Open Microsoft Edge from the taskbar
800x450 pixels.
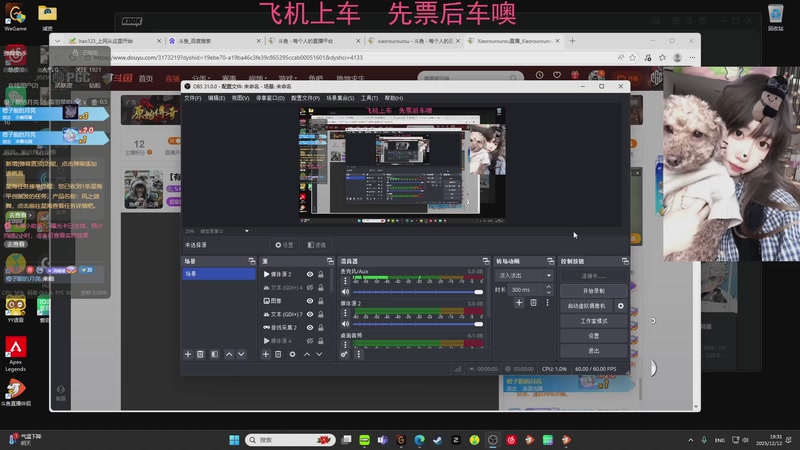click(419, 440)
